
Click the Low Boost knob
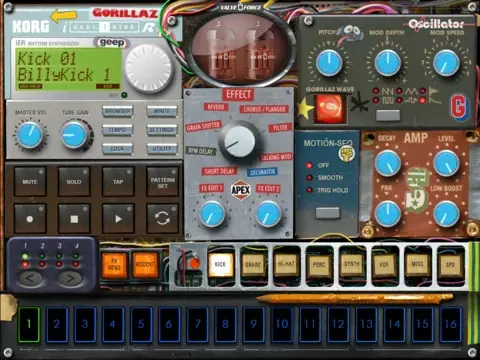click(446, 214)
